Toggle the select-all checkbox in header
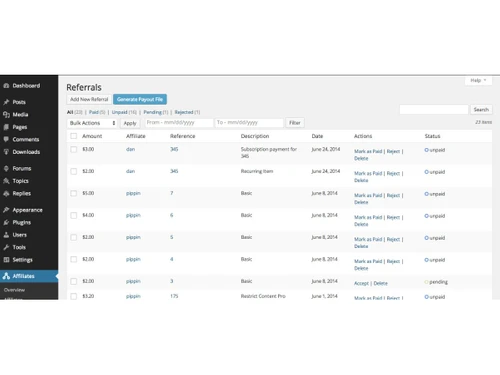 [x=74, y=136]
